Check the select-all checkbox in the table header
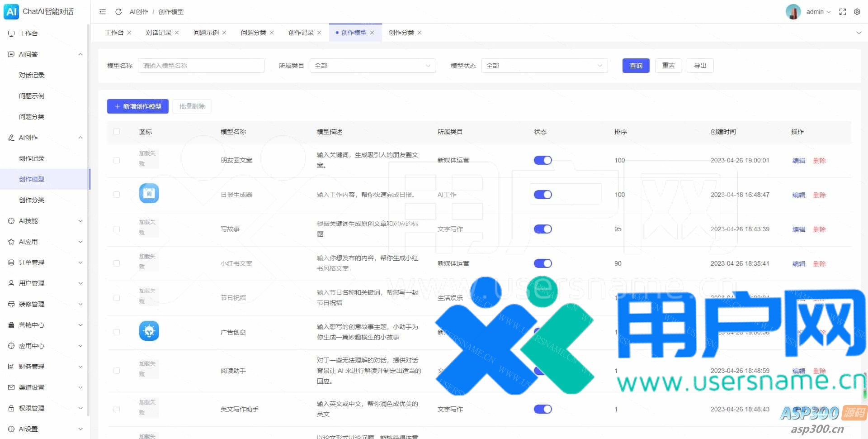Viewport: 868px width, 439px height. click(x=117, y=132)
